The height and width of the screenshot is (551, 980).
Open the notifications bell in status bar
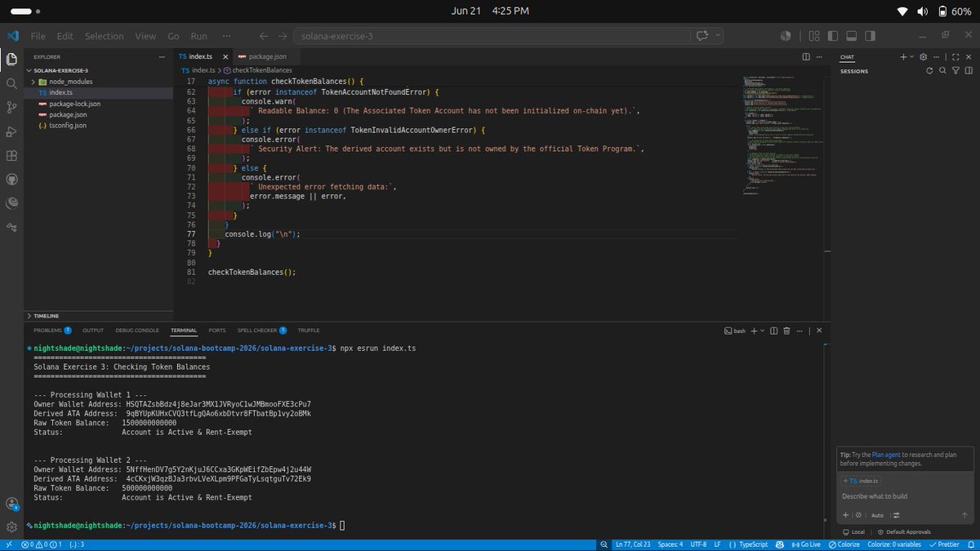[x=970, y=544]
